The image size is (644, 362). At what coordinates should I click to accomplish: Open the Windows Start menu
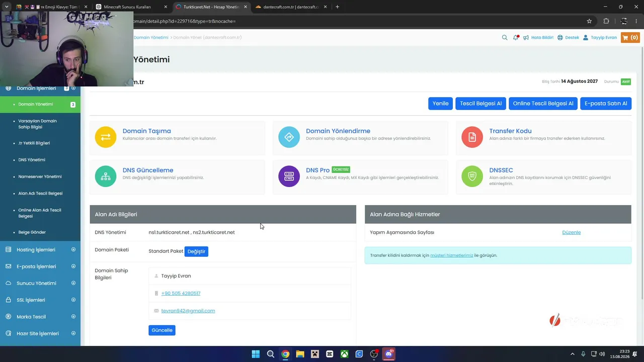click(x=256, y=354)
